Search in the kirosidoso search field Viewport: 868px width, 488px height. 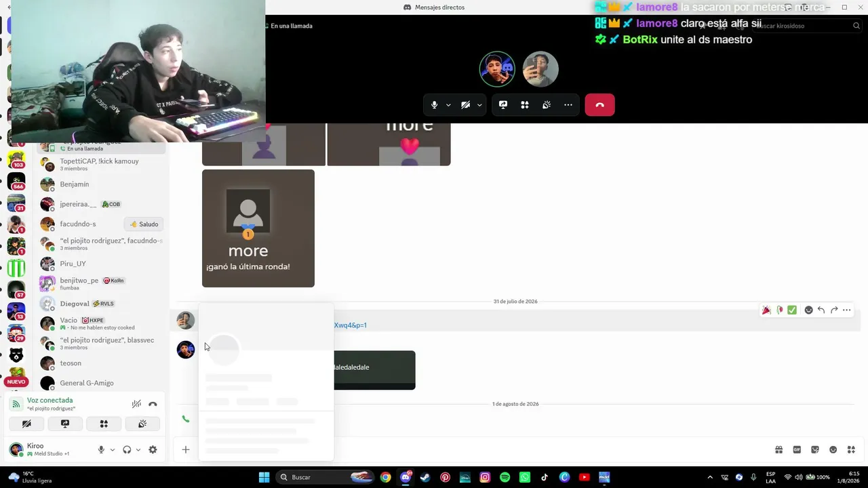[808, 26]
